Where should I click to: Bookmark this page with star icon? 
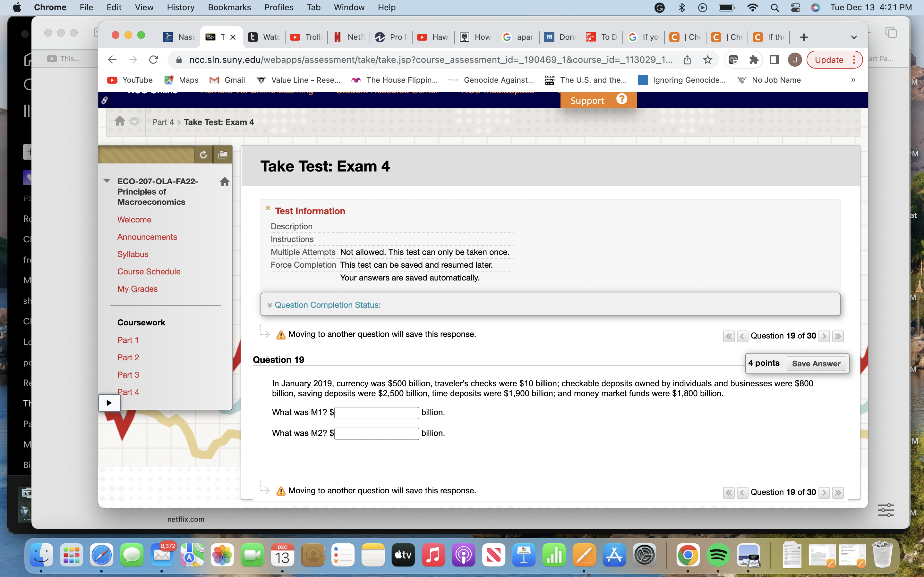click(707, 60)
